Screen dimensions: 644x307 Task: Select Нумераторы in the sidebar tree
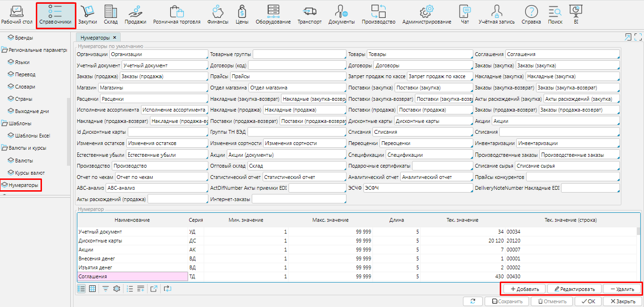(x=23, y=185)
